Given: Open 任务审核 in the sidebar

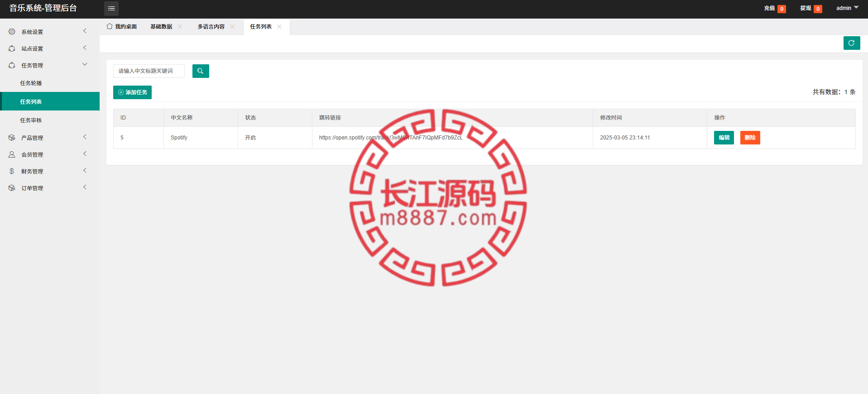Looking at the screenshot, I should (x=50, y=120).
